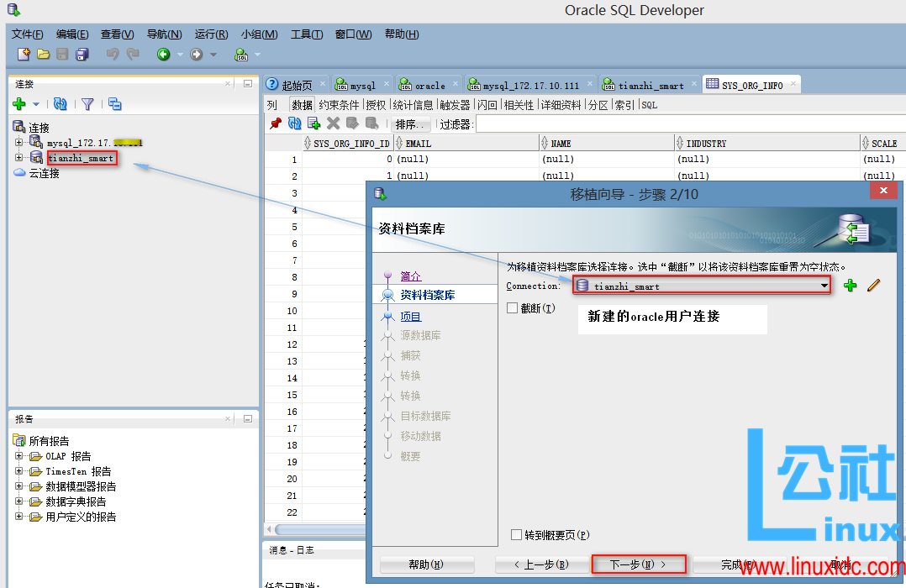This screenshot has height=588, width=906.
Task: Click the New file toolbar icon
Action: (24, 55)
